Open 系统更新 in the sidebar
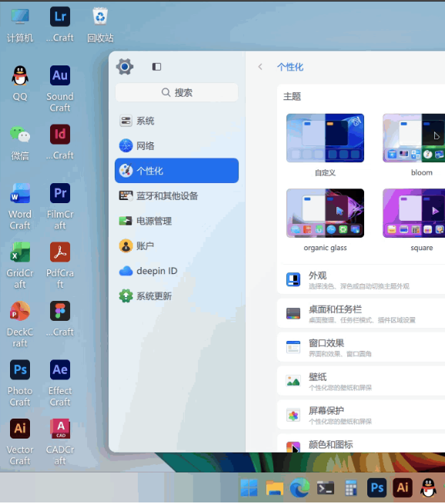Image resolution: width=445 pixels, height=504 pixels. pyautogui.click(x=176, y=295)
